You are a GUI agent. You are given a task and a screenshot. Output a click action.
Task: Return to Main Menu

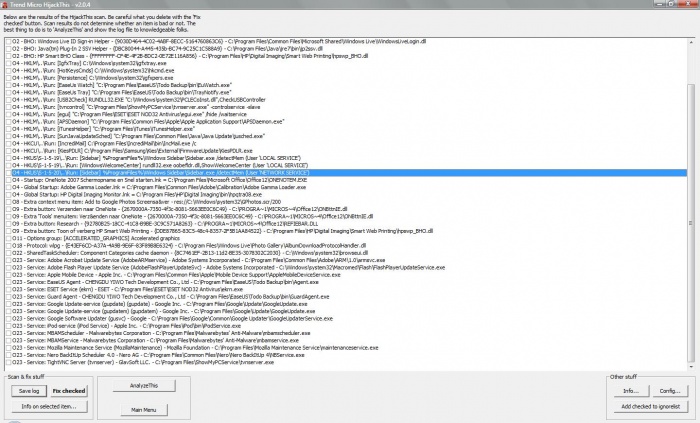(x=143, y=410)
